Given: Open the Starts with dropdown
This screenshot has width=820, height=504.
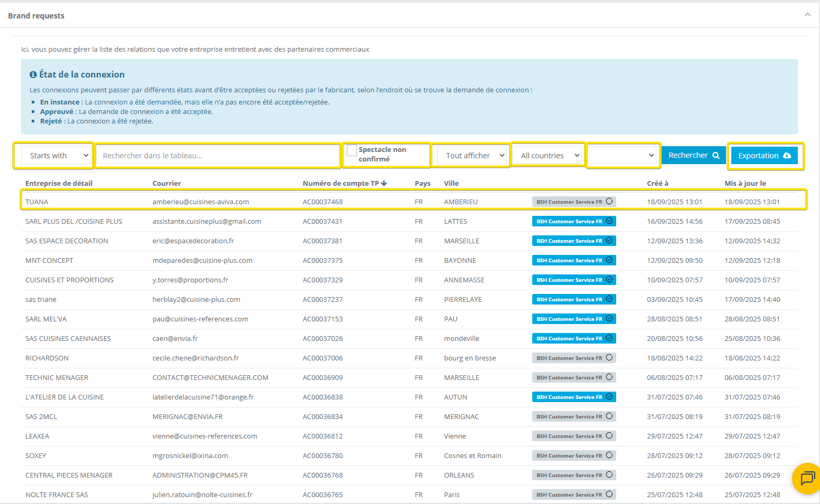Looking at the screenshot, I should click(x=57, y=156).
